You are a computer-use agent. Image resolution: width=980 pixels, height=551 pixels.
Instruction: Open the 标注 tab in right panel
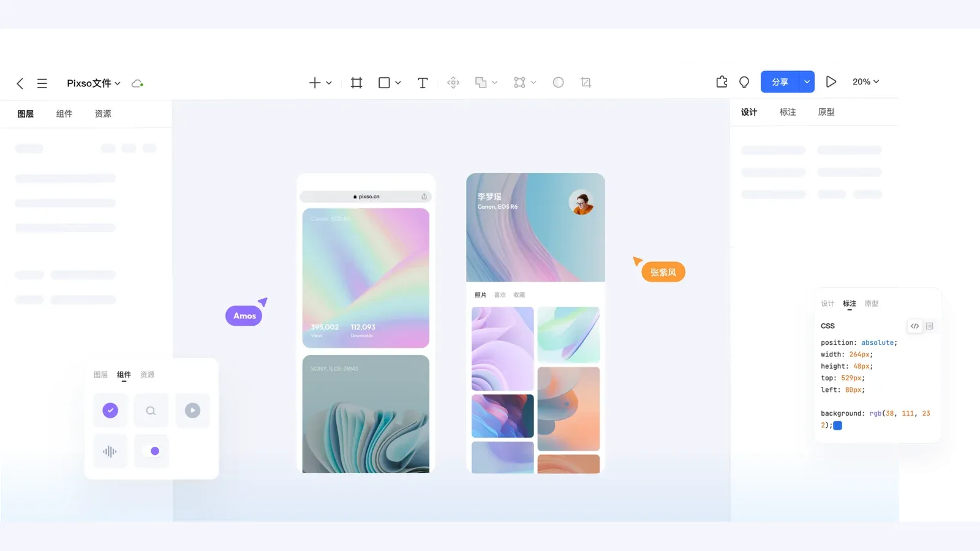point(788,112)
